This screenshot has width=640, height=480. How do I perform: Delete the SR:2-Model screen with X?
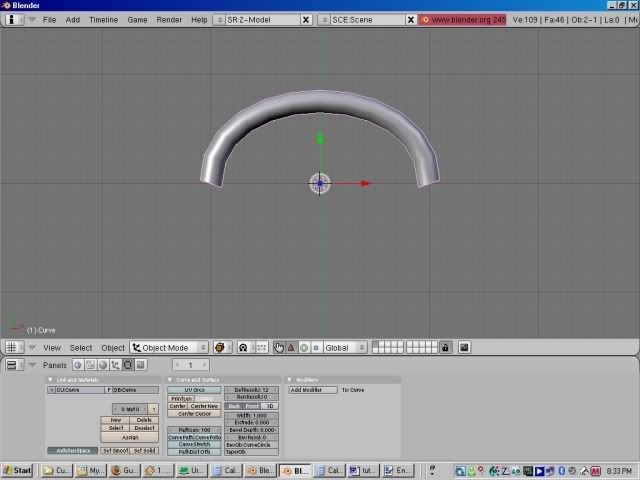(306, 20)
